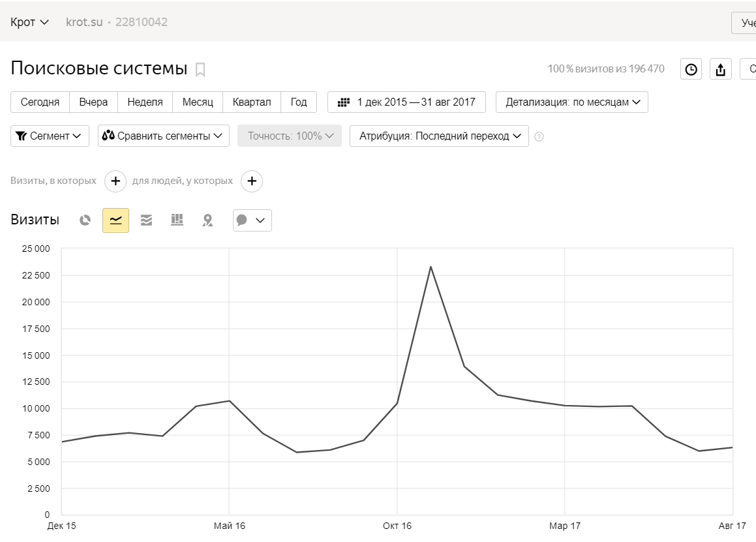The height and width of the screenshot is (542, 756).
Task: Open the Сегмент dropdown
Action: 50,136
